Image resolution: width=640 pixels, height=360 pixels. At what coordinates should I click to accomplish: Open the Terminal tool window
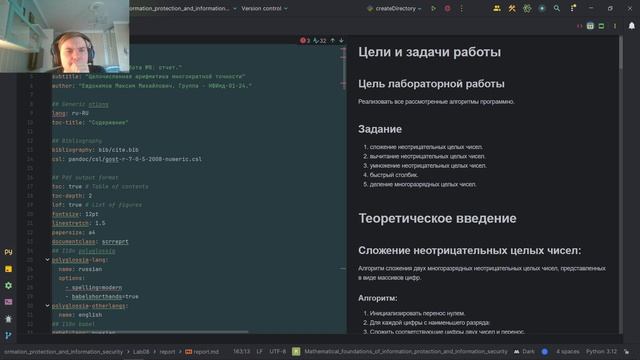8,302
